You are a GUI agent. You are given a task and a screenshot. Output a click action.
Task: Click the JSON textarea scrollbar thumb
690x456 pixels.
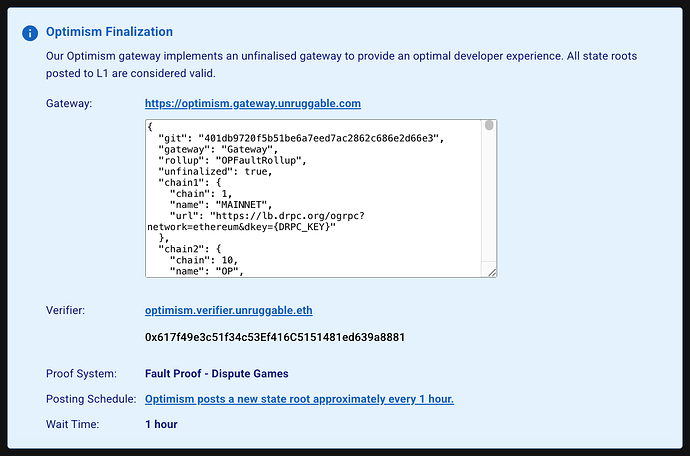(x=489, y=125)
